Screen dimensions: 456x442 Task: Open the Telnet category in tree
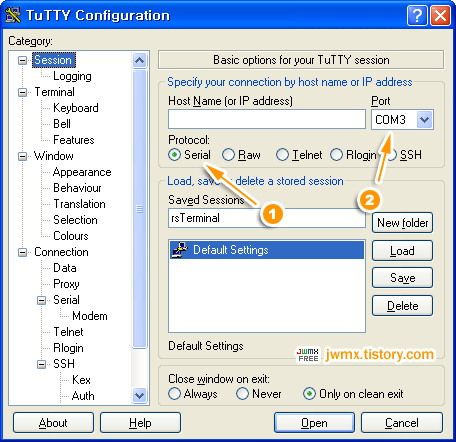pos(68,332)
